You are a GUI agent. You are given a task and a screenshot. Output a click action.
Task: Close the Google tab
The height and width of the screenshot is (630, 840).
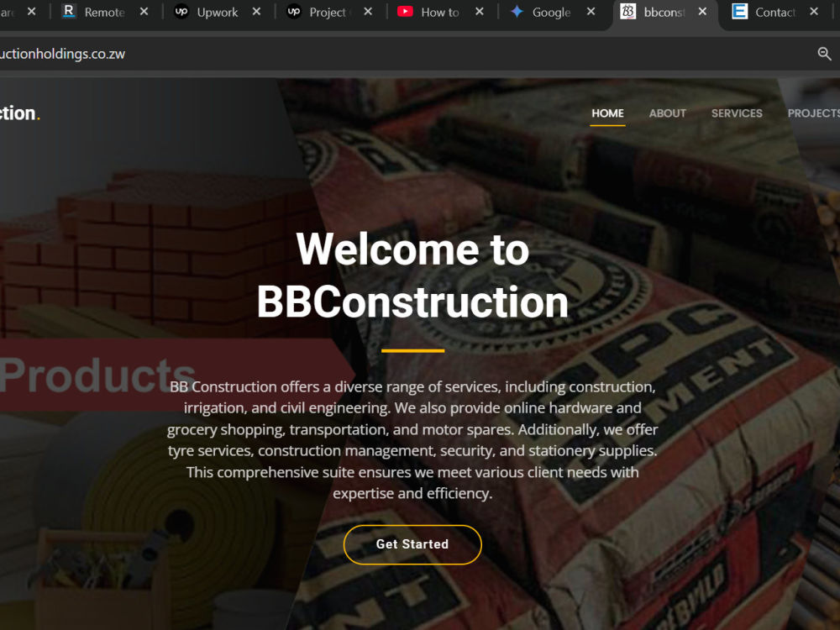click(591, 11)
